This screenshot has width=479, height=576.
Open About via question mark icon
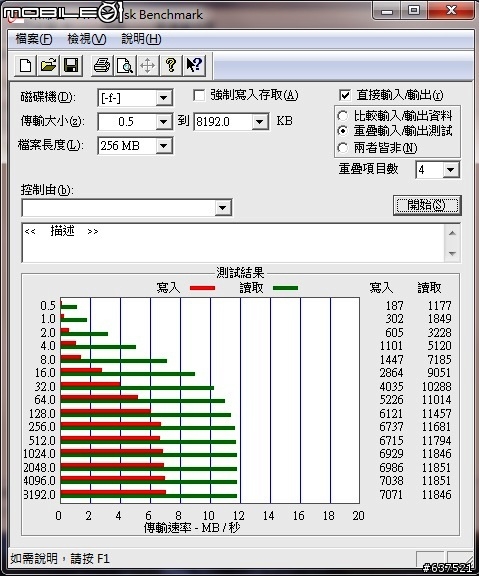(x=171, y=65)
